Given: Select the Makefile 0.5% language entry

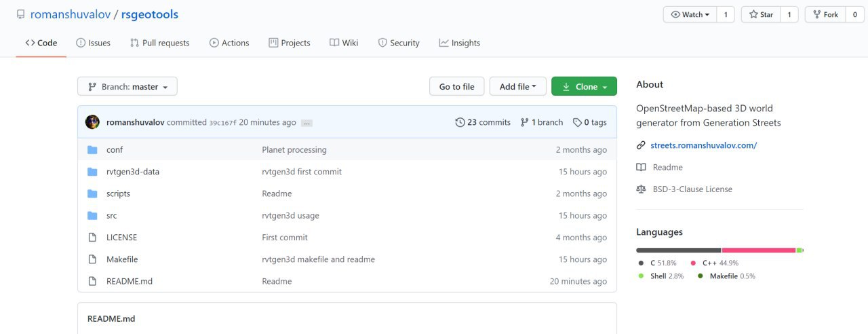Looking at the screenshot, I should [x=726, y=276].
